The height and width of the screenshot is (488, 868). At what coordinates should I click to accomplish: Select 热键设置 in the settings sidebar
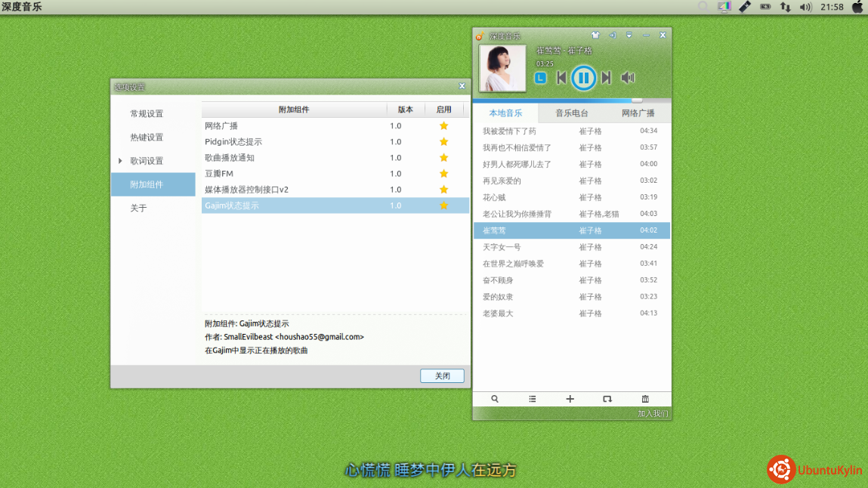coord(147,137)
